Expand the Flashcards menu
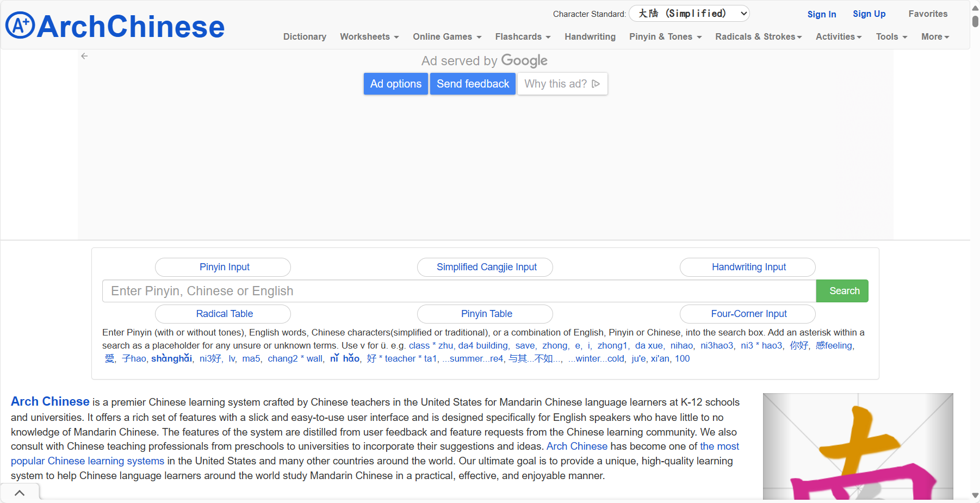 click(523, 36)
